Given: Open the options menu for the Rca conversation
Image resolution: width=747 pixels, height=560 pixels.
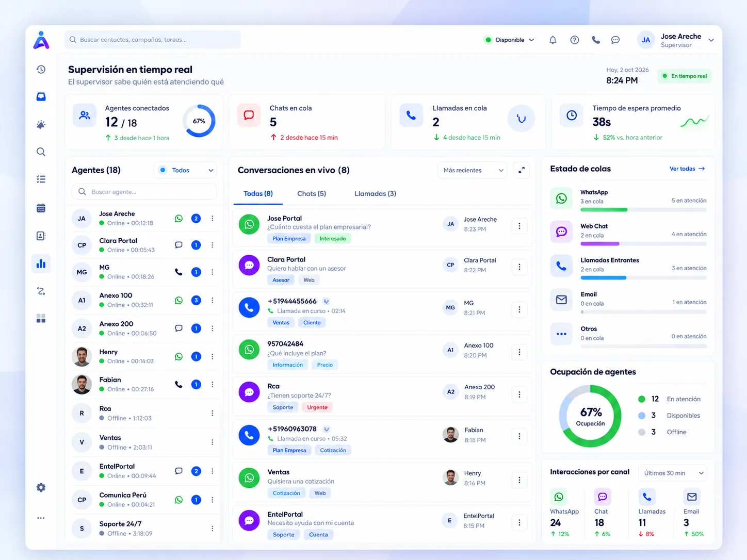Looking at the screenshot, I should pyautogui.click(x=519, y=394).
